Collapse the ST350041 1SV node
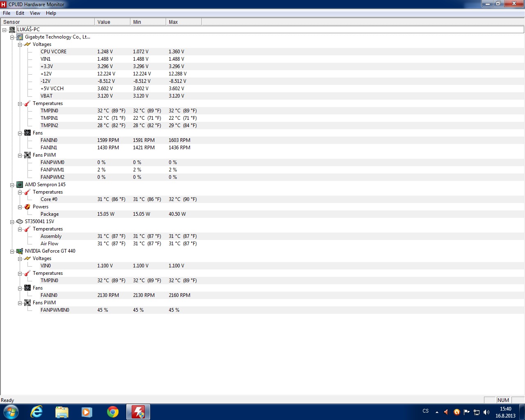The width and height of the screenshot is (525, 420). coord(12,222)
